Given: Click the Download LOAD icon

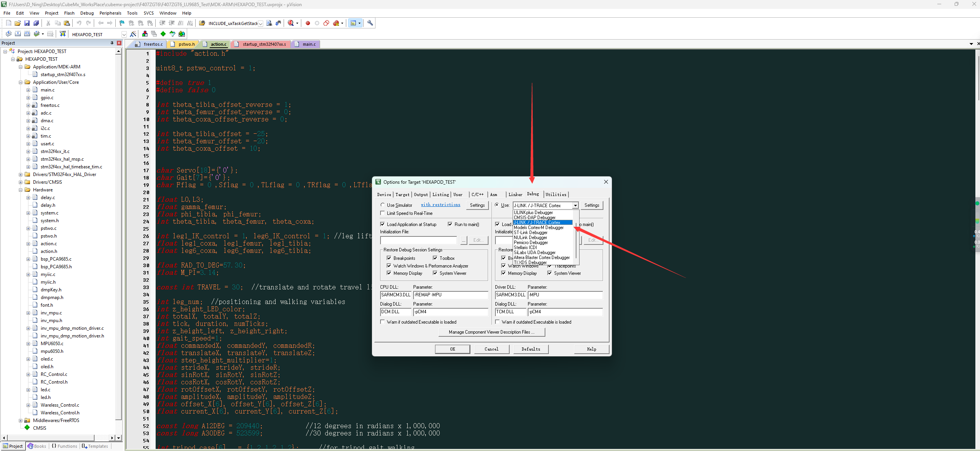Looking at the screenshot, I should [63, 34].
